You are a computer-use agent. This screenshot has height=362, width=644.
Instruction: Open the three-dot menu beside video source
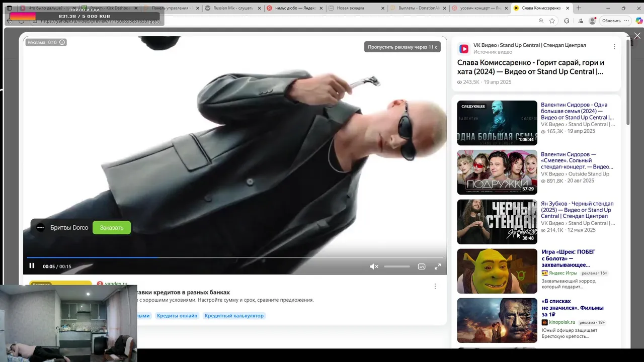pos(614,47)
